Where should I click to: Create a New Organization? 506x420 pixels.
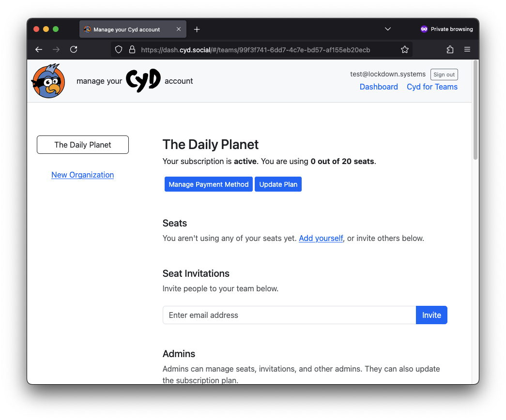(x=82, y=175)
